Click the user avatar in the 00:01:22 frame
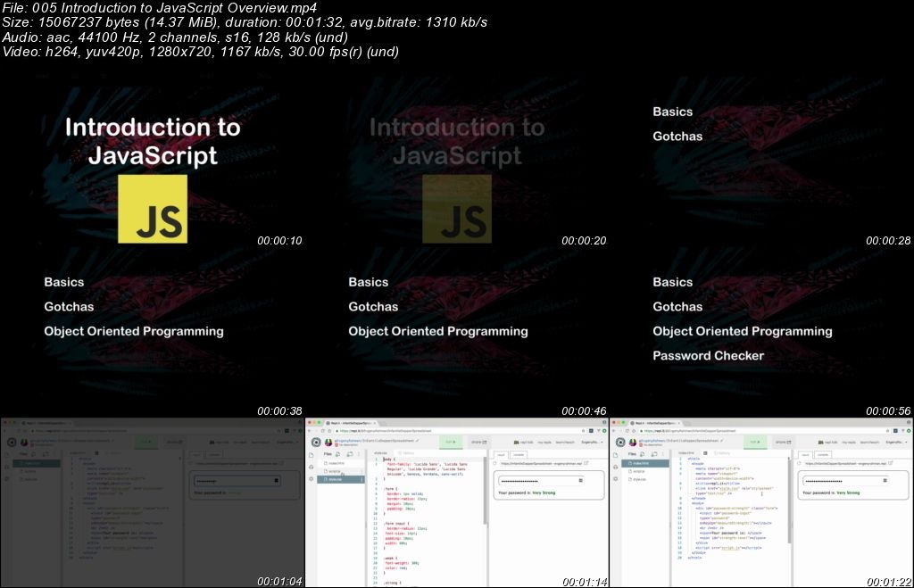This screenshot has width=914, height=588. [633, 443]
